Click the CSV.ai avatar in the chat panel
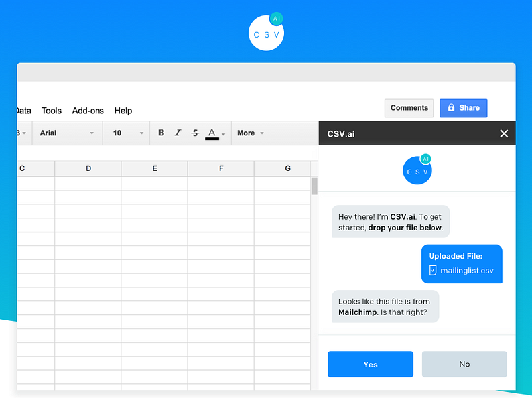This screenshot has width=532, height=398. (417, 170)
